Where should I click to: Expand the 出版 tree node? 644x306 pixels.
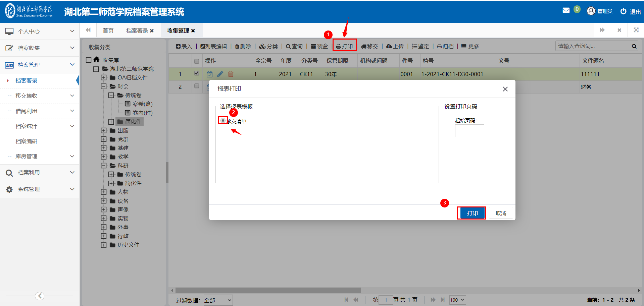(x=104, y=131)
